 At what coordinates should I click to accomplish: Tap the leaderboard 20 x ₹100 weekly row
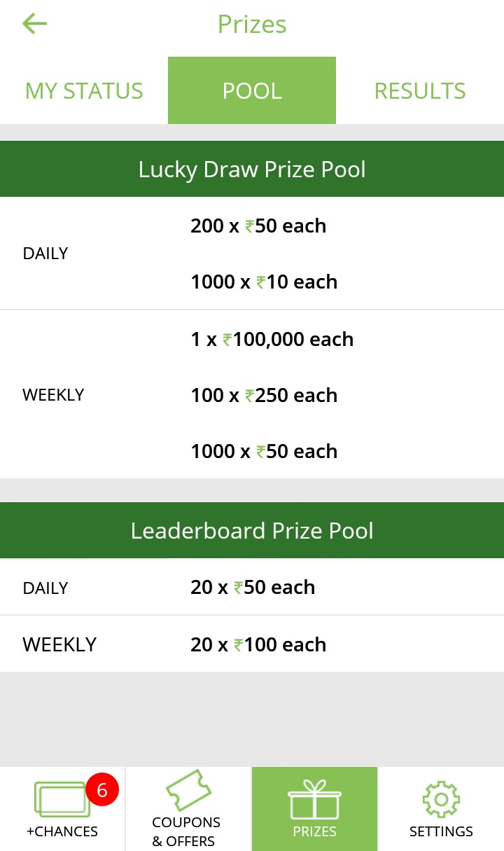click(x=258, y=645)
